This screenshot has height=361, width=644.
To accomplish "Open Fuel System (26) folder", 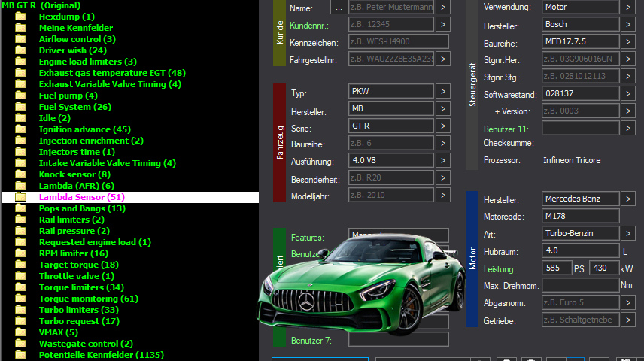I will point(74,108).
